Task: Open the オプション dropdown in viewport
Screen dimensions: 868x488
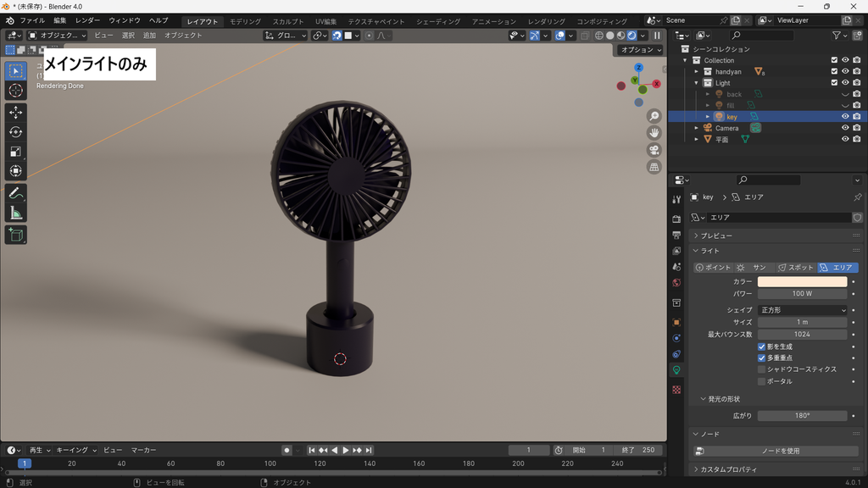Action: pos(641,50)
